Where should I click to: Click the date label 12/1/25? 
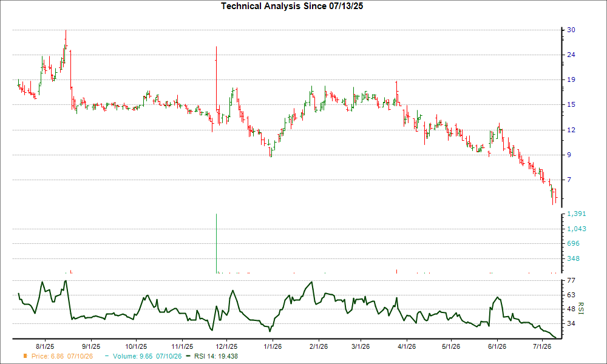point(226,346)
